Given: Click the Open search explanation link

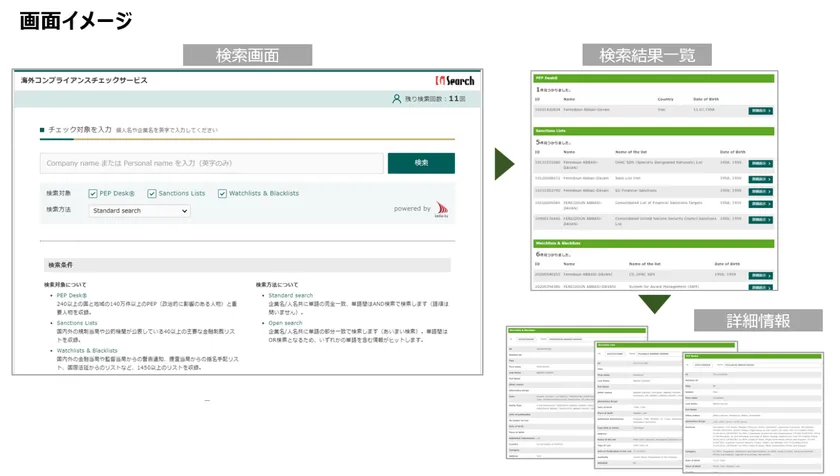Looking at the screenshot, I should click(286, 324).
